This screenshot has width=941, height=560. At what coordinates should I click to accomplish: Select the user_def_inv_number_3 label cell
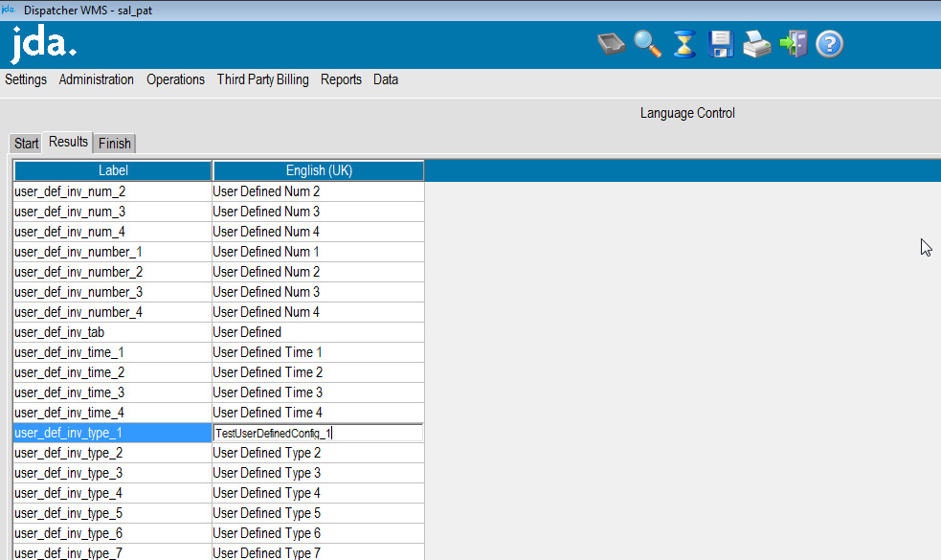(x=112, y=292)
